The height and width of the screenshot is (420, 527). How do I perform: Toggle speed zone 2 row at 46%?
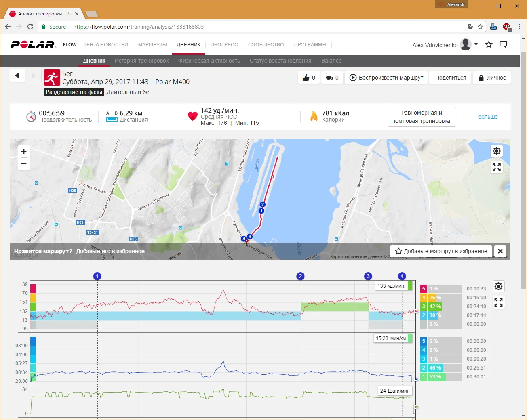click(441, 368)
